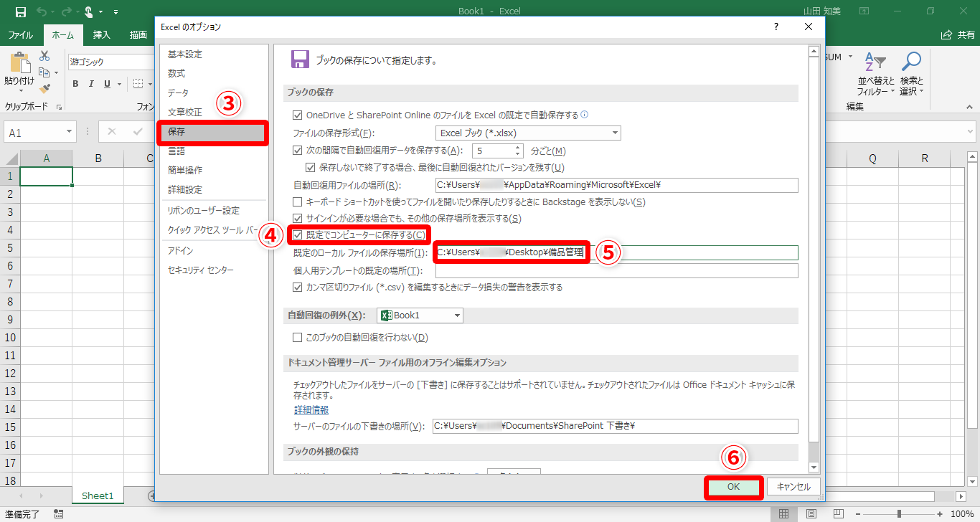Click the info icon beside the OneDrive autosave option

pyautogui.click(x=585, y=115)
